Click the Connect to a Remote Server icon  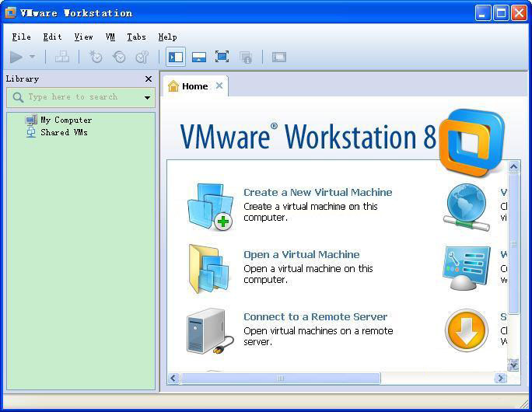tap(209, 330)
